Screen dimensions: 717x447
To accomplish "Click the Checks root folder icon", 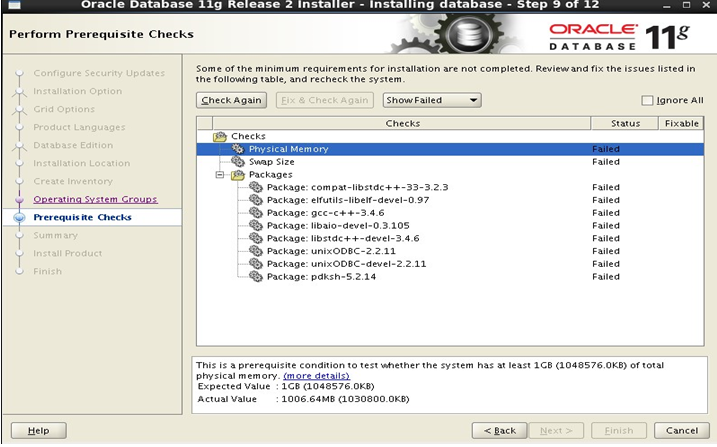I will tap(220, 136).
